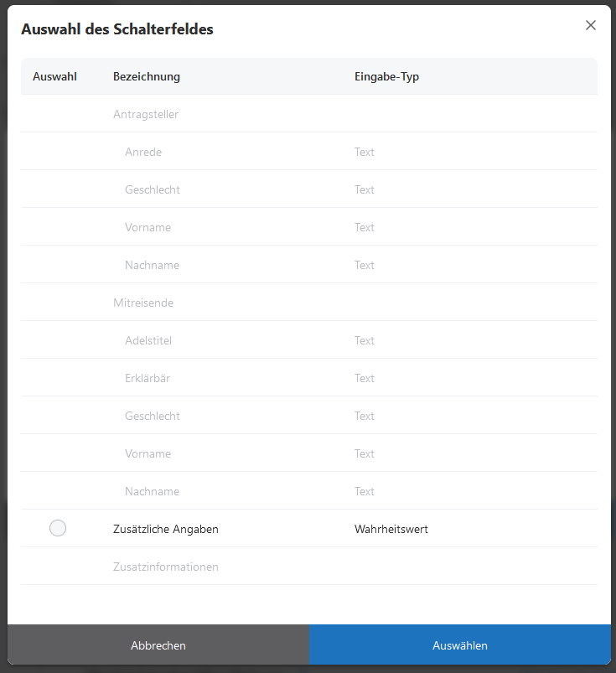Viewport: 616px width, 673px height.
Task: Click the Wahrheitswert type cell
Action: (391, 529)
